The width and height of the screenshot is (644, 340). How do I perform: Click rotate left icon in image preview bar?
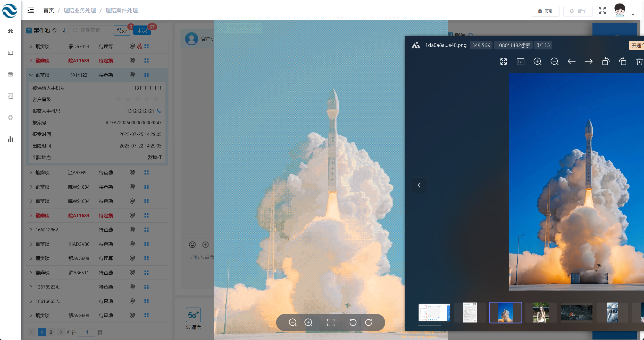tap(353, 322)
